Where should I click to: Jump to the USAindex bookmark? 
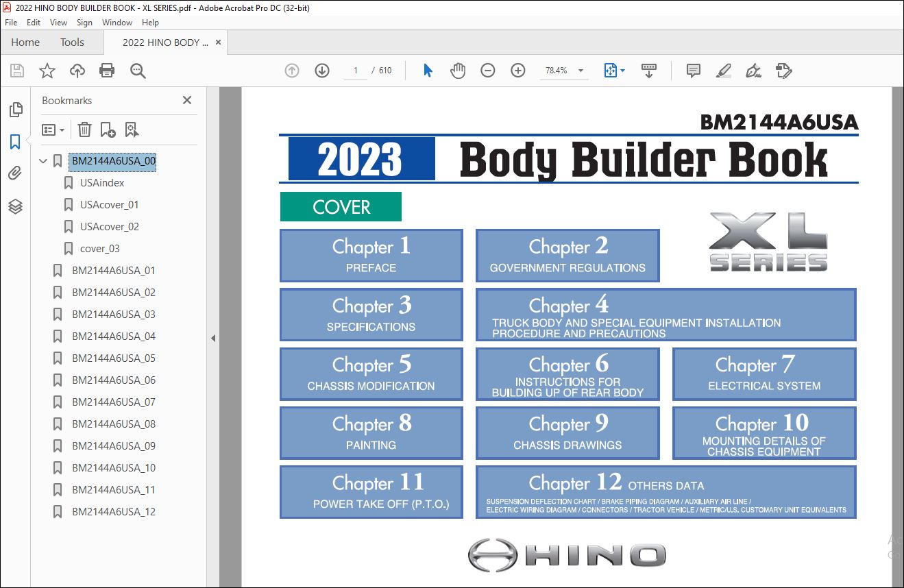[102, 183]
